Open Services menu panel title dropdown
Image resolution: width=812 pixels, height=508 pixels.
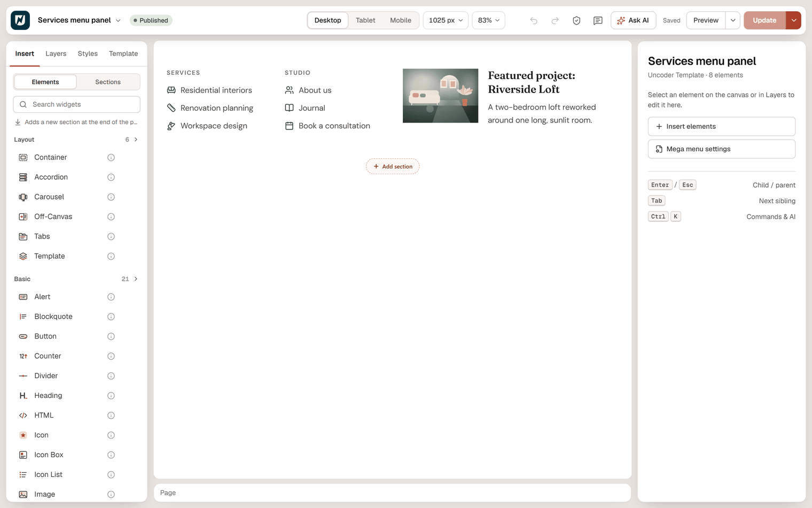[80, 20]
